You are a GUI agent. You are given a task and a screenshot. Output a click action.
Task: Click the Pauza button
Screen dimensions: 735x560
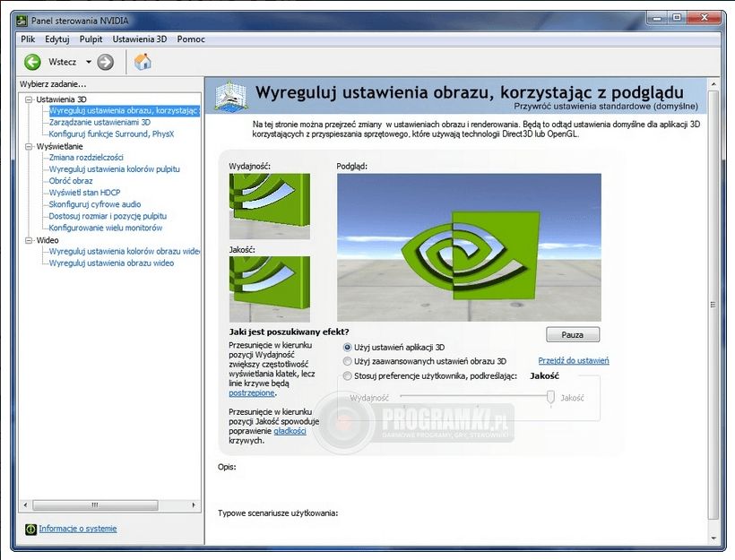pyautogui.click(x=573, y=334)
